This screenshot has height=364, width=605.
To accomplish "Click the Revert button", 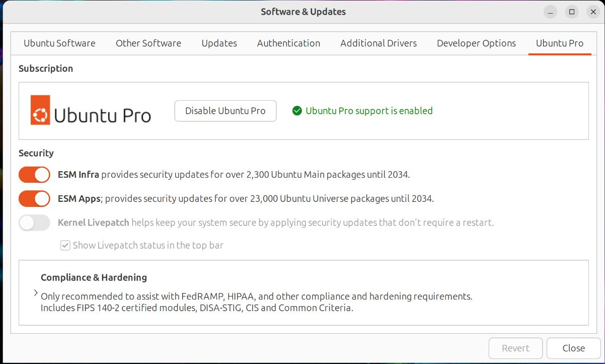I will click(515, 348).
